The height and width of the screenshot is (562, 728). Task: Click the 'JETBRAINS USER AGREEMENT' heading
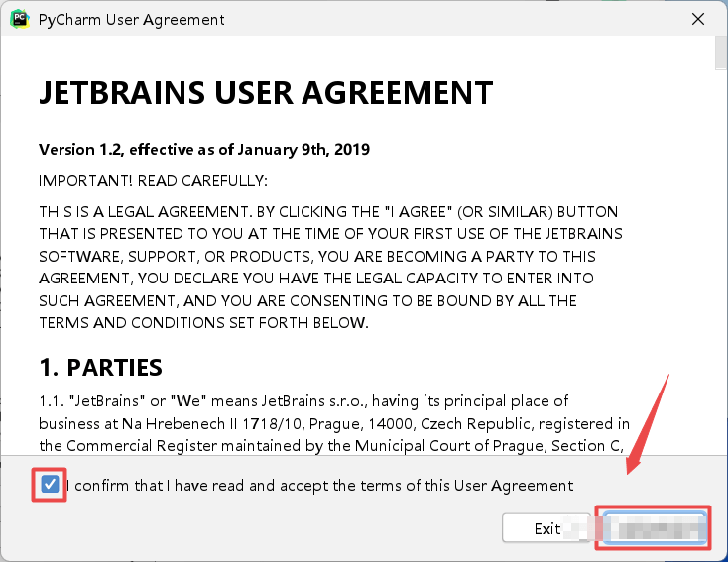tap(265, 93)
